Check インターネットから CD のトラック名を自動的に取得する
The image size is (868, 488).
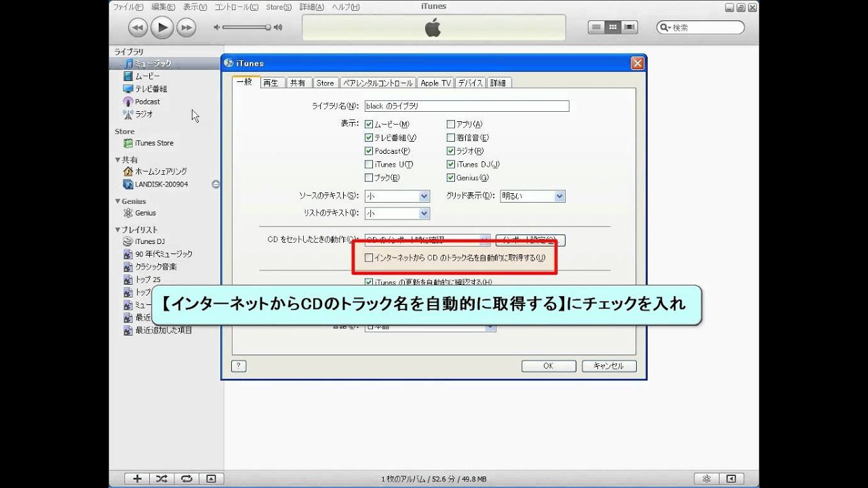369,258
